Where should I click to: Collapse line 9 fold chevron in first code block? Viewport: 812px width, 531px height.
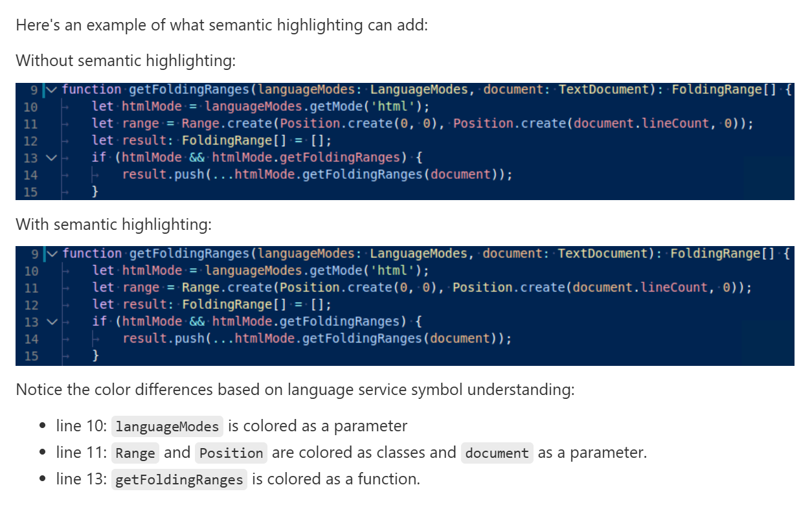(52, 89)
